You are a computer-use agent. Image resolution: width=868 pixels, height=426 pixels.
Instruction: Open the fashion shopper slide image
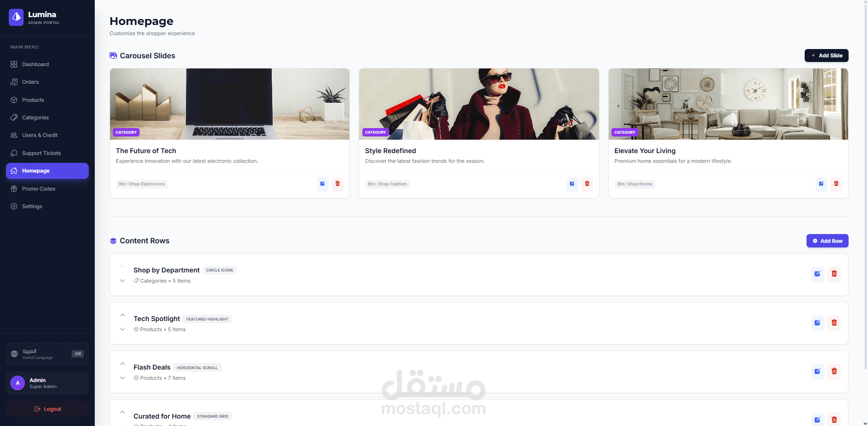click(x=479, y=104)
